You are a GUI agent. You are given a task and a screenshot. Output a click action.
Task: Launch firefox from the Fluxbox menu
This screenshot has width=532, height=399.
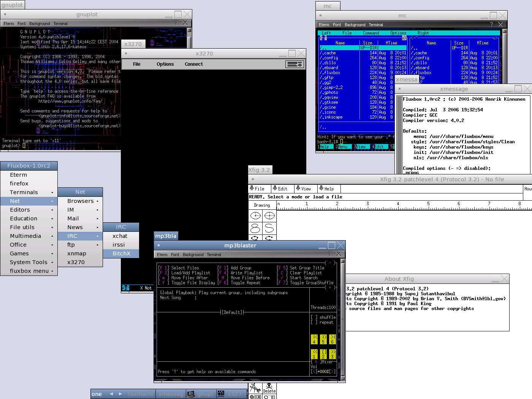pos(29,184)
